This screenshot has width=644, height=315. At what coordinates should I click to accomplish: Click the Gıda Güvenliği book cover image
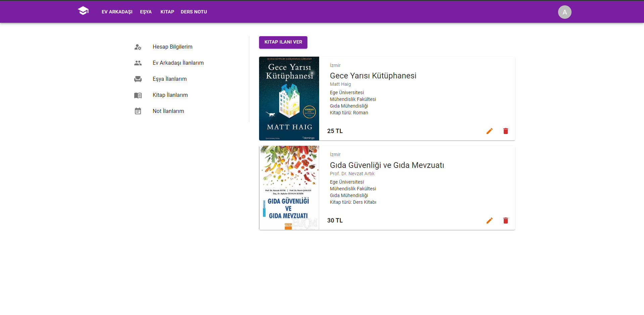[x=289, y=188]
